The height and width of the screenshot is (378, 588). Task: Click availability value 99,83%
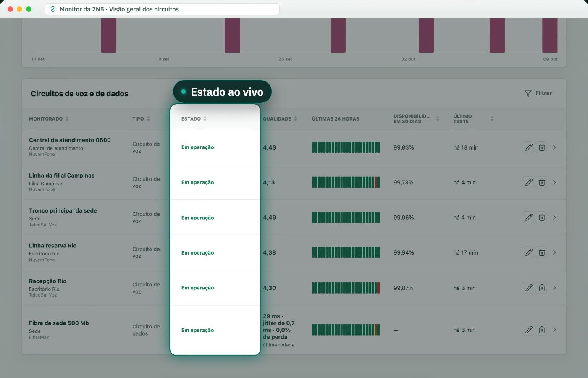(x=404, y=147)
